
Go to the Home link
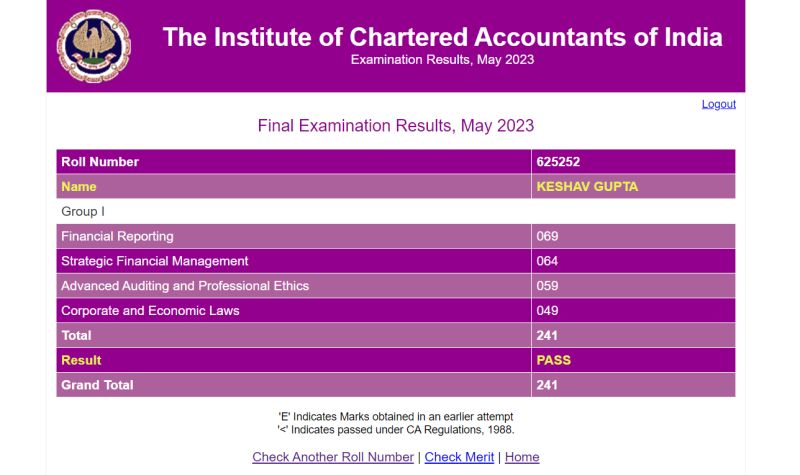(522, 457)
